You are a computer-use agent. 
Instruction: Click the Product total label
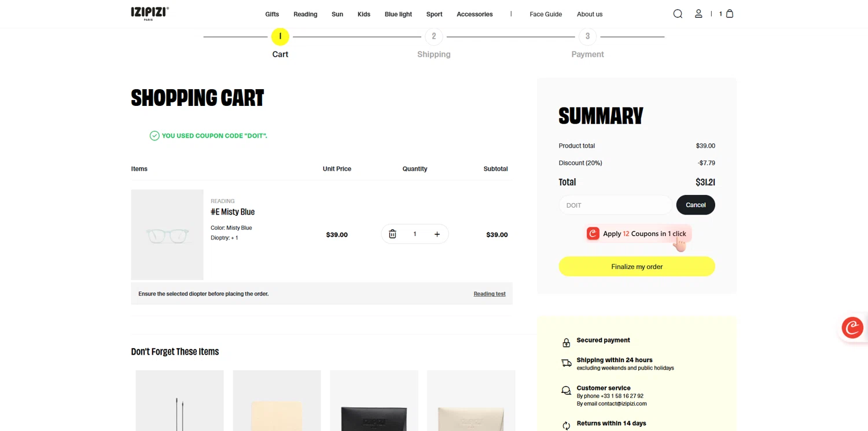(x=576, y=146)
